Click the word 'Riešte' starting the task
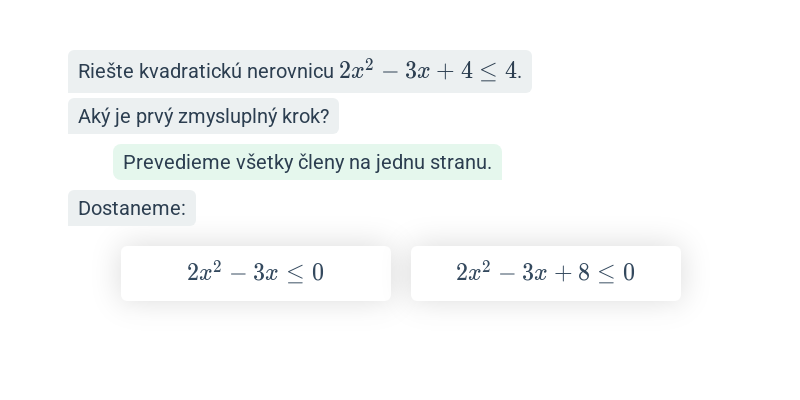 point(106,72)
